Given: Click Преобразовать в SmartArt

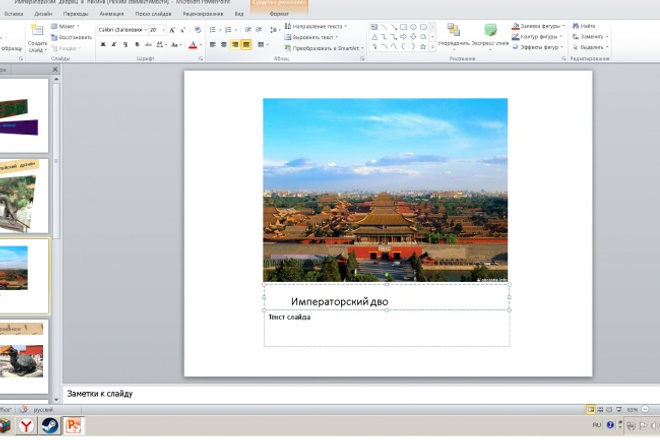Looking at the screenshot, I should [324, 48].
